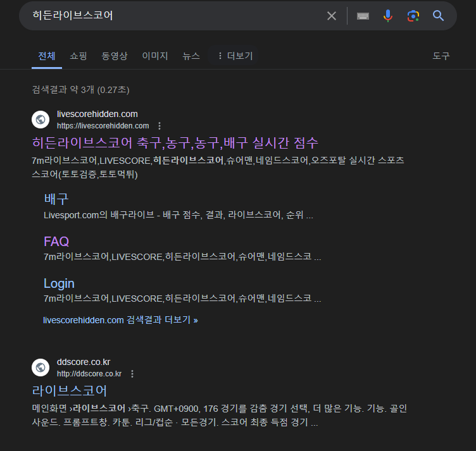Click globe favicon beside ddscore.co.kr
The width and height of the screenshot is (476, 451).
pyautogui.click(x=41, y=368)
